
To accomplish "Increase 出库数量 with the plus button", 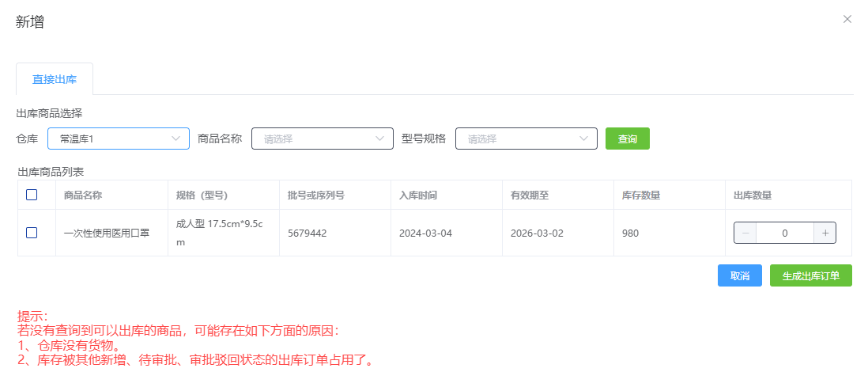I will pos(825,233).
